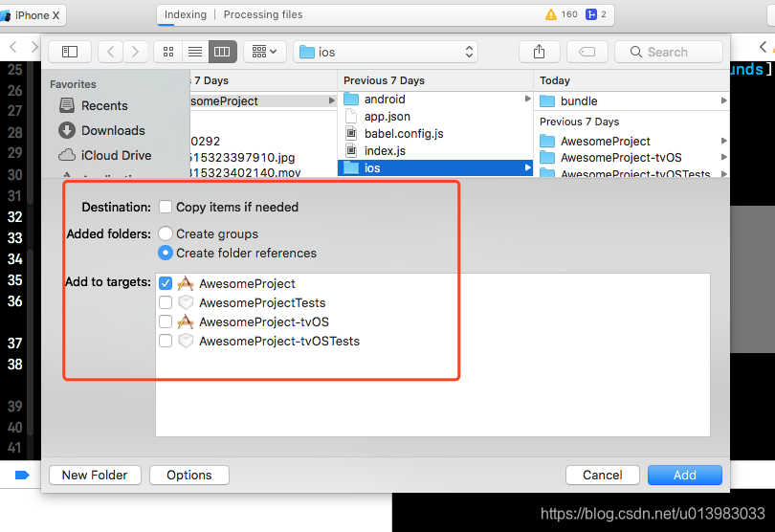Viewport: 775px width, 532px height.
Task: Switch to column view
Action: (222, 52)
